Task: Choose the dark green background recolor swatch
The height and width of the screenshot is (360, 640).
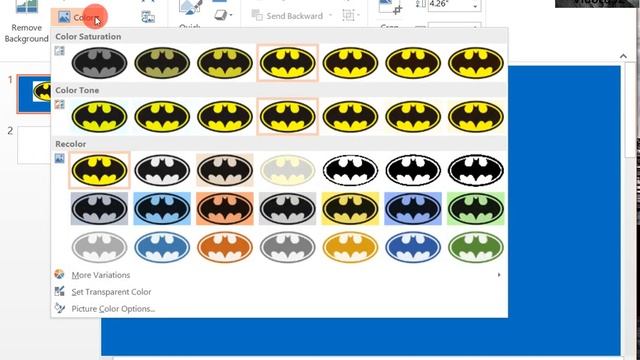Action: [476, 209]
